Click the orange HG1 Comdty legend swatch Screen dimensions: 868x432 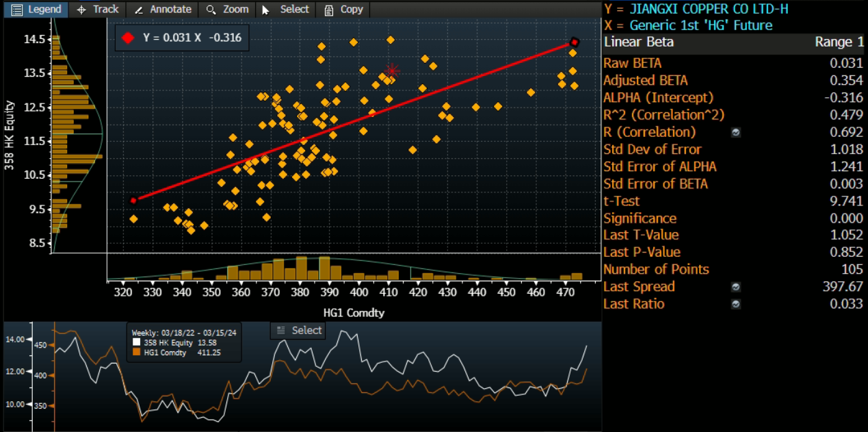coord(137,353)
